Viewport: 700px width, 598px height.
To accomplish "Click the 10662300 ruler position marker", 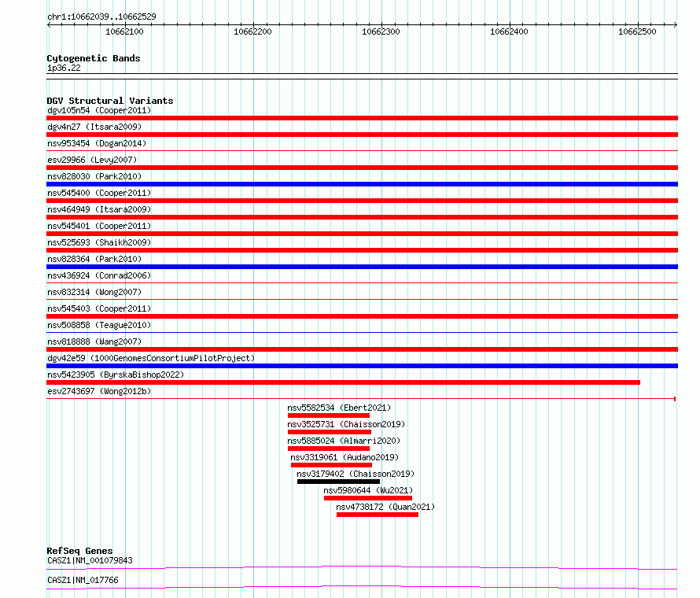I will point(381,32).
